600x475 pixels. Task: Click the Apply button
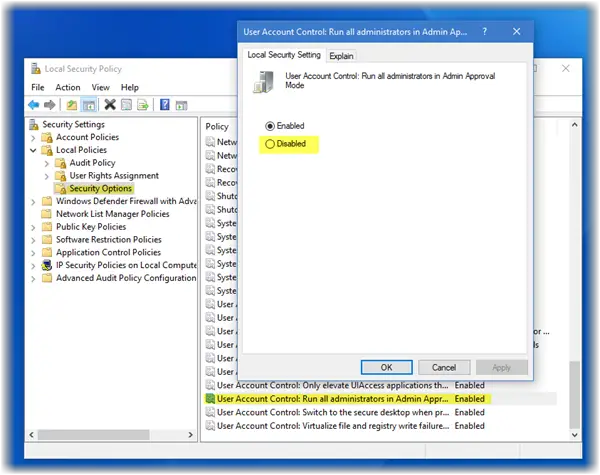(502, 367)
